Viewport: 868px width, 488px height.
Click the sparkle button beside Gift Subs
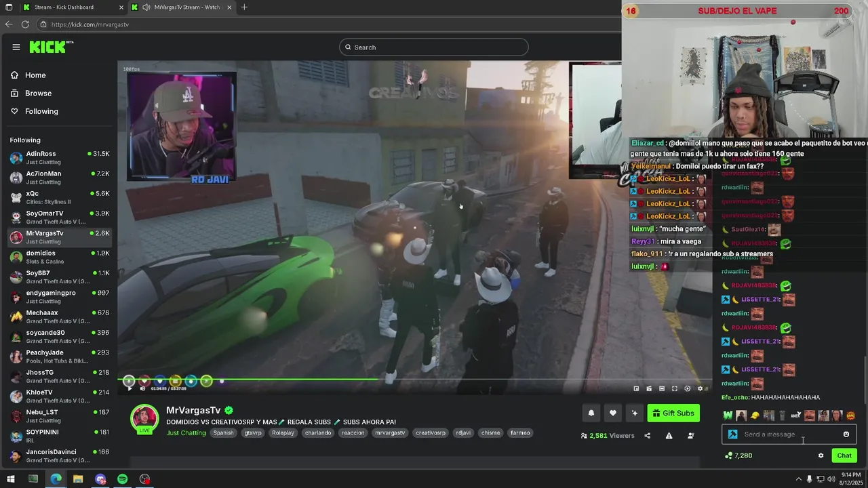coord(635,413)
